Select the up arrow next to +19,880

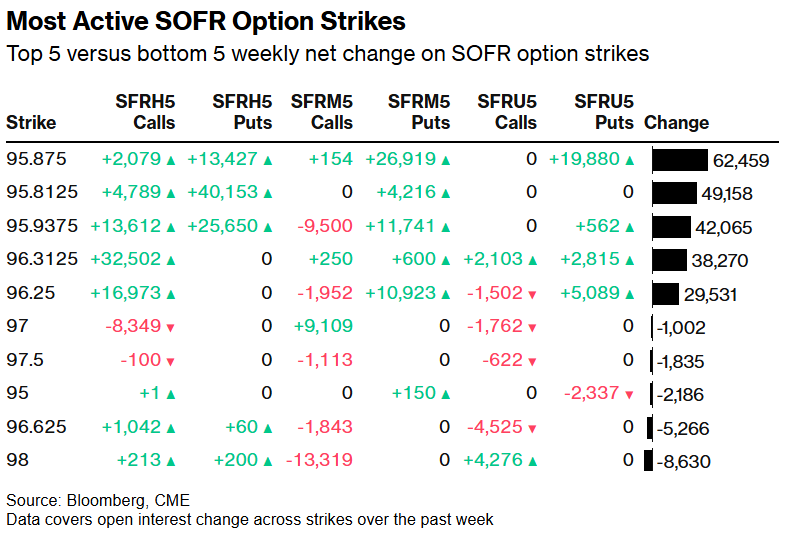(629, 159)
